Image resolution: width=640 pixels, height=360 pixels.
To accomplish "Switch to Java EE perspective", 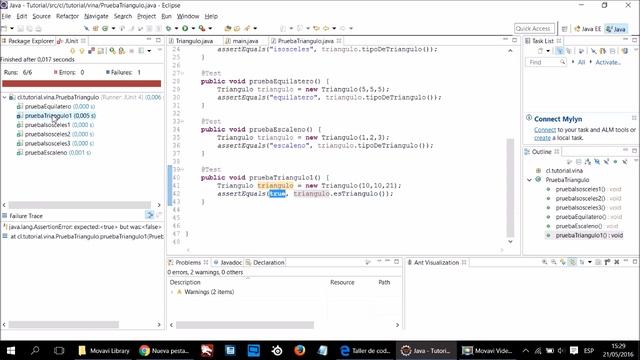I will tap(588, 29).
